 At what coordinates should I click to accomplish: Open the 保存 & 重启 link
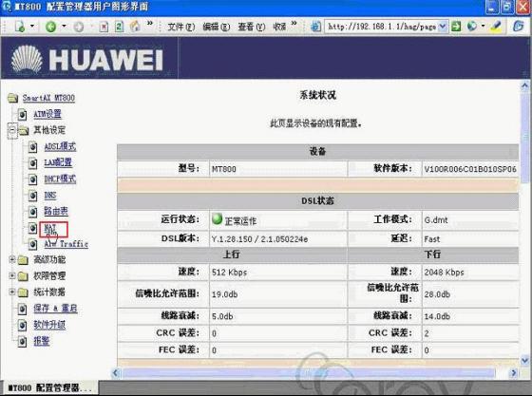(x=55, y=309)
